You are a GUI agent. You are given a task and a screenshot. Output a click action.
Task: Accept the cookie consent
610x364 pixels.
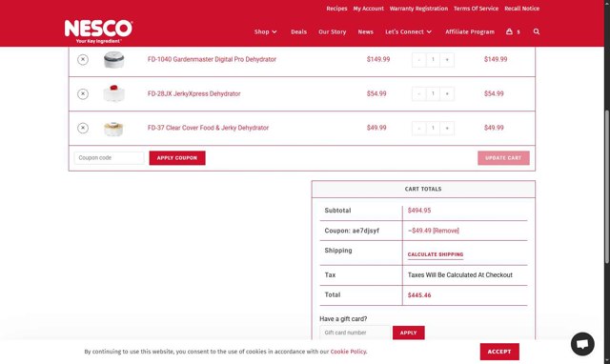pos(499,352)
